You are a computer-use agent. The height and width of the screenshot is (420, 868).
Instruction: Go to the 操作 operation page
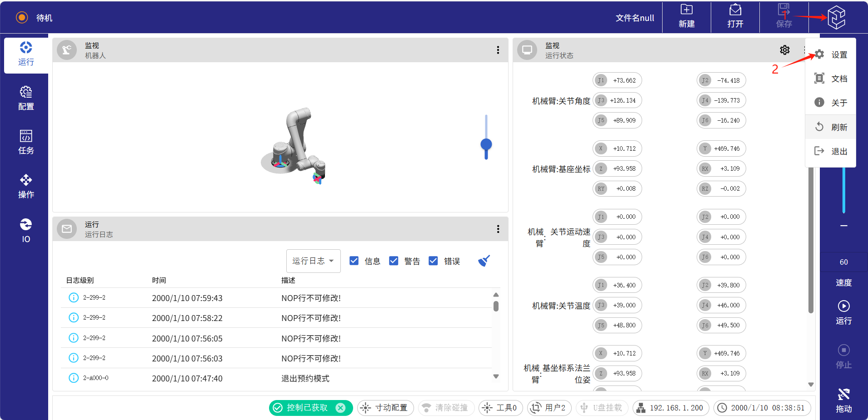(26, 186)
